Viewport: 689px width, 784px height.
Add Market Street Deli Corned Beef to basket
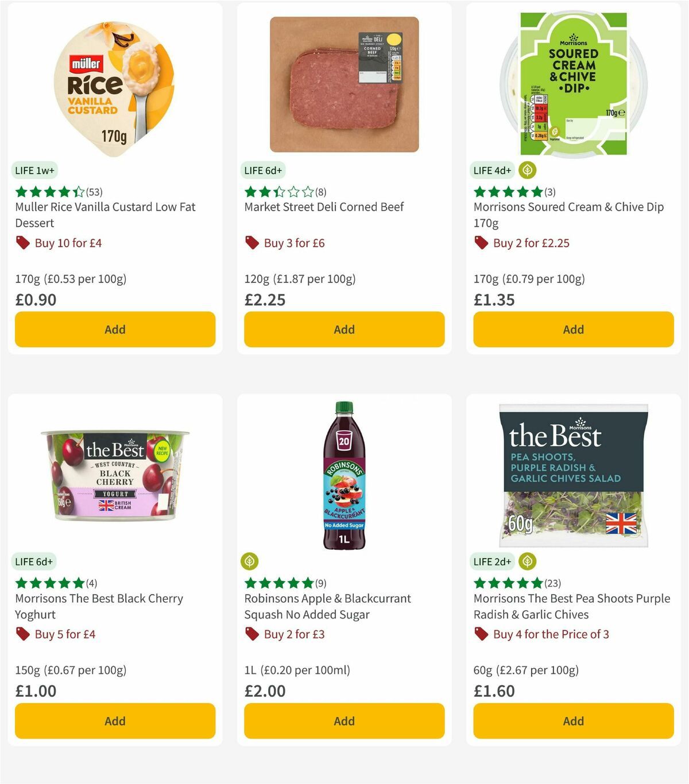pyautogui.click(x=343, y=329)
